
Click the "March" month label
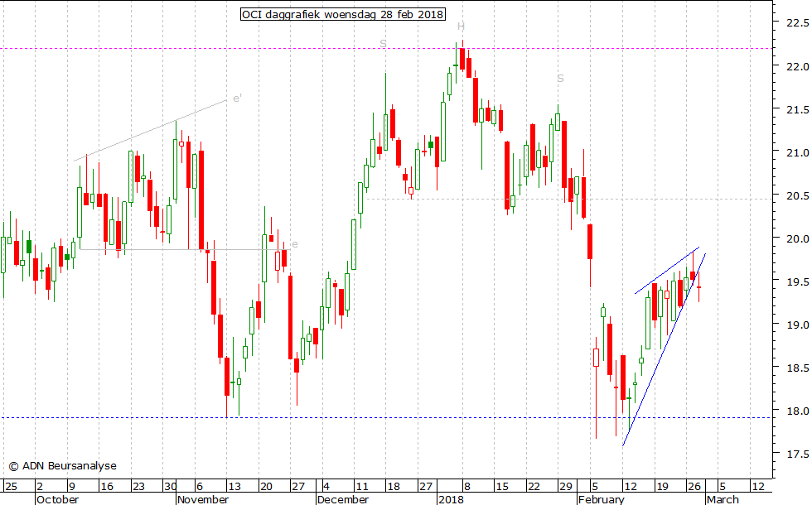(723, 499)
